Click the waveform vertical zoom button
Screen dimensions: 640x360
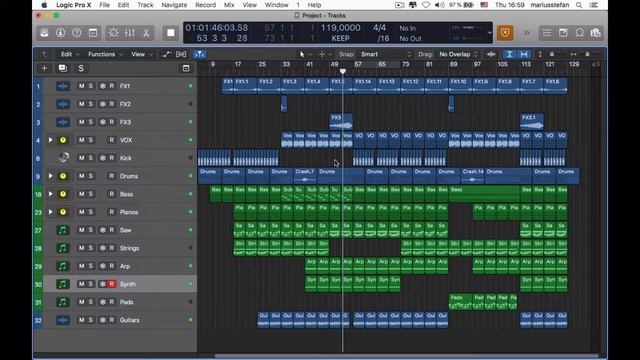point(491,54)
